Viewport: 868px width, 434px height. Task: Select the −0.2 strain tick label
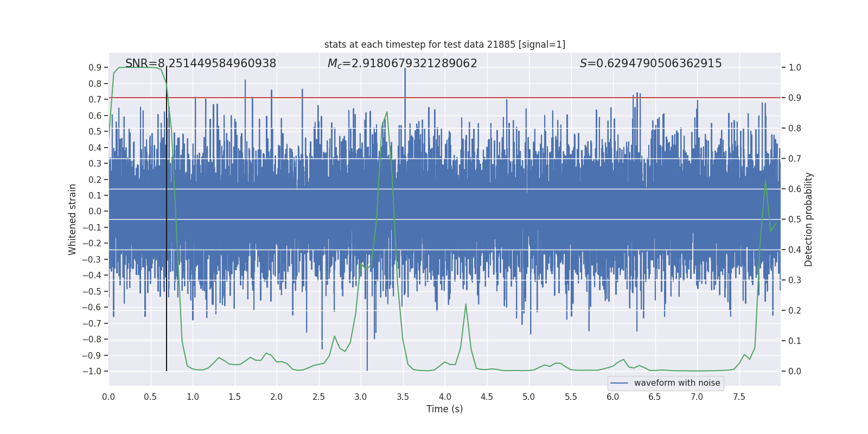click(x=92, y=244)
